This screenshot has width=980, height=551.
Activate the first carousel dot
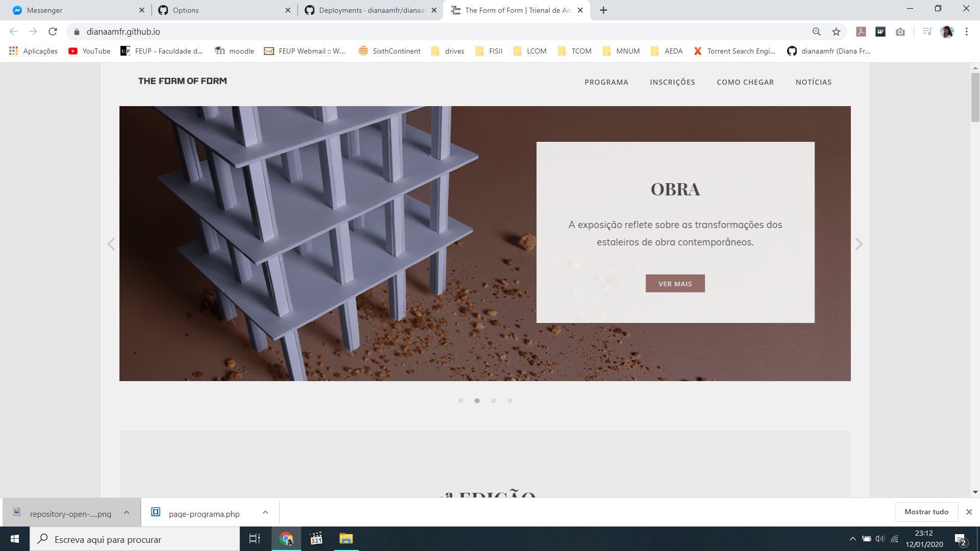tap(461, 401)
